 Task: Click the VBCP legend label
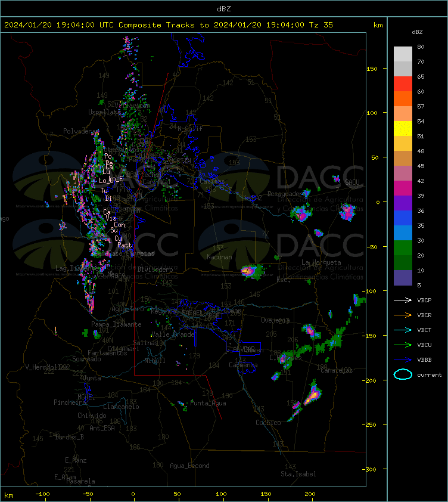(x=424, y=300)
